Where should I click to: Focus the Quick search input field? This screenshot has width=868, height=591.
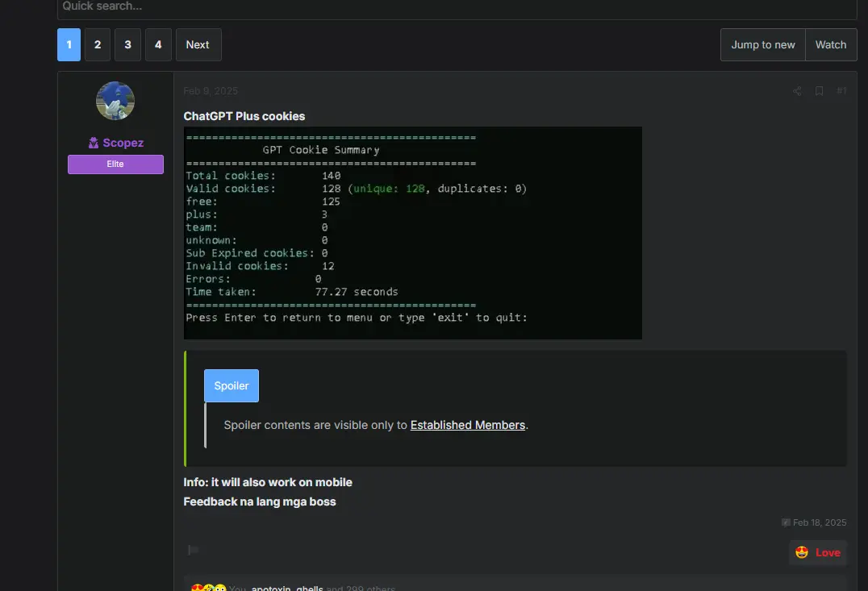(x=457, y=8)
